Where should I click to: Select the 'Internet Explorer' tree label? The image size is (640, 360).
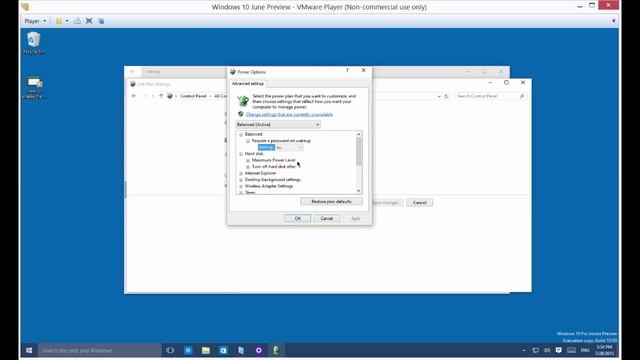point(260,173)
